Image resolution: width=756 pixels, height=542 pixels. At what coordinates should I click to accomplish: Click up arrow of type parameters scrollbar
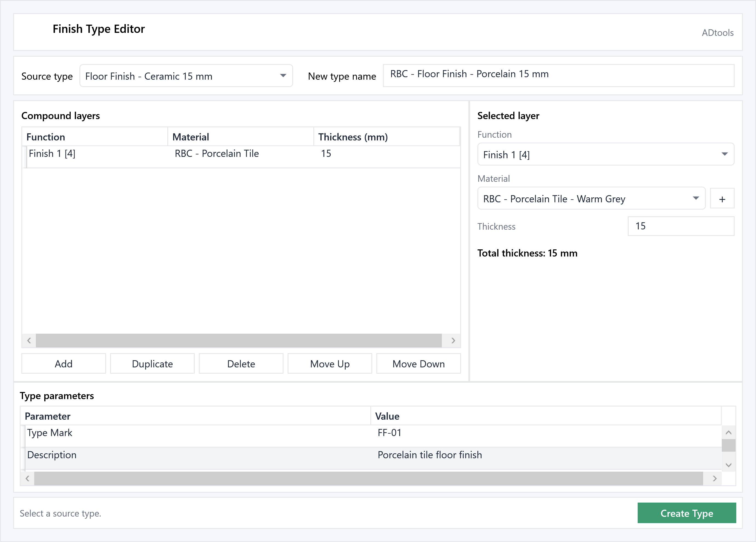728,433
